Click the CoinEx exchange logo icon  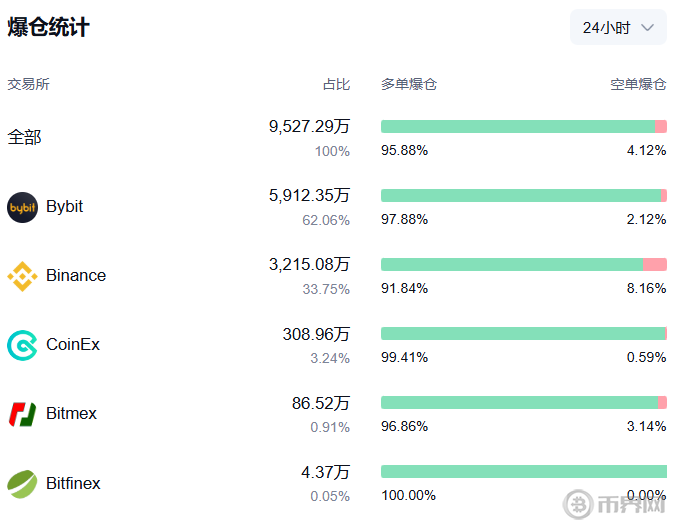[22, 345]
